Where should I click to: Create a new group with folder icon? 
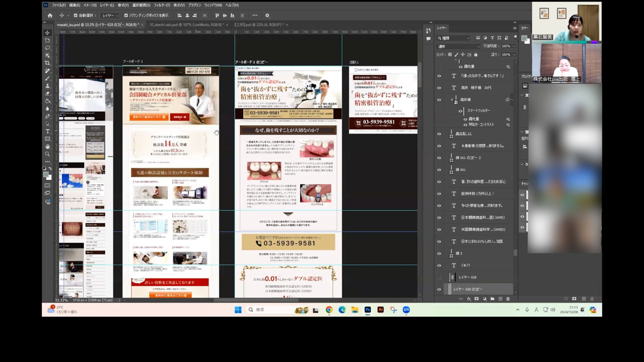[492, 299]
